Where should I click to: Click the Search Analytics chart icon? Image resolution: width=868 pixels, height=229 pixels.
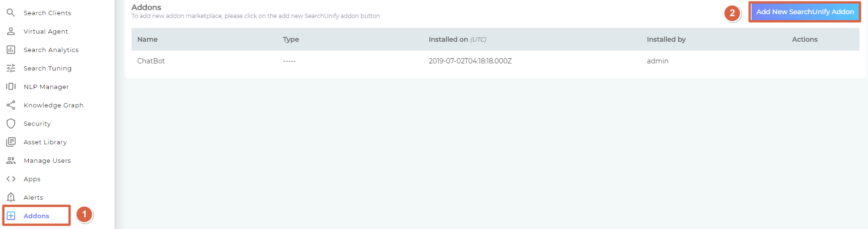tap(10, 50)
